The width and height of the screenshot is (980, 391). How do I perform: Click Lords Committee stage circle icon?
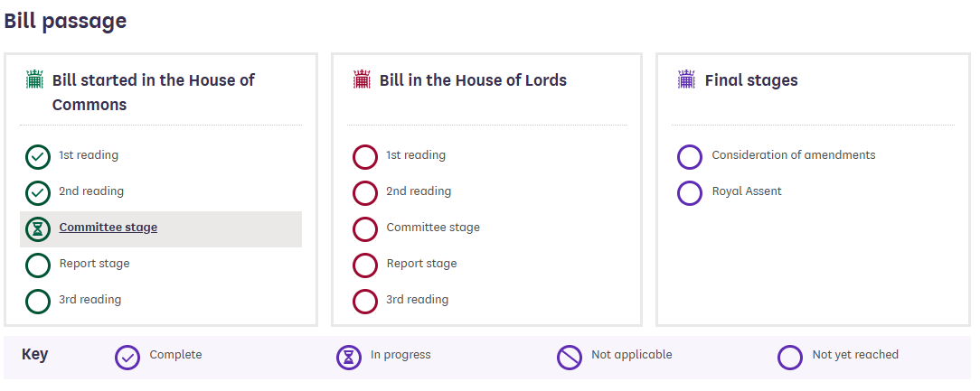click(x=365, y=229)
